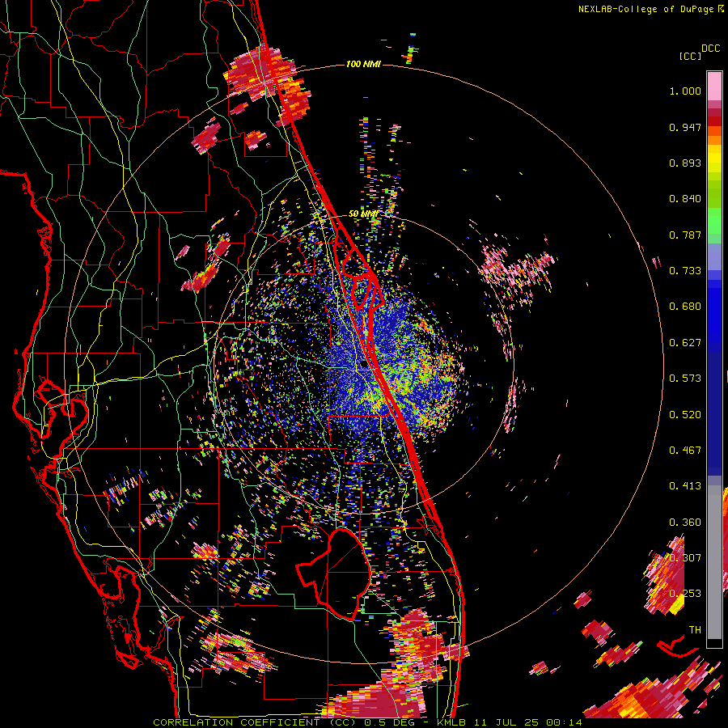Viewport: 728px width, 728px height.
Task: Click the 0.627 color scale value
Action: click(x=685, y=343)
